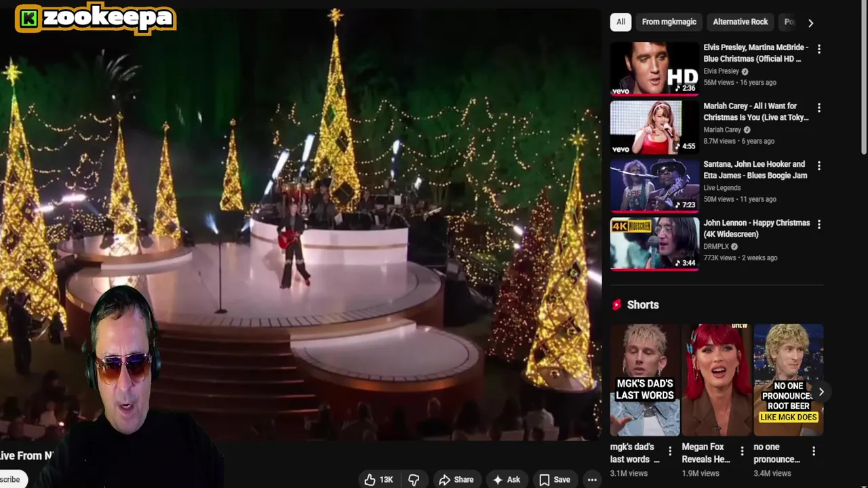
Task: Visit the Elvis Presley channel name
Action: (x=721, y=71)
